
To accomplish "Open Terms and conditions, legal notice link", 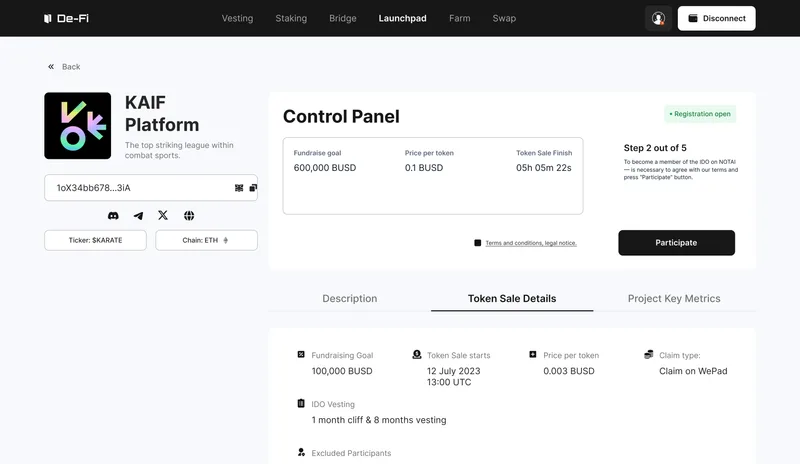I will 531,243.
